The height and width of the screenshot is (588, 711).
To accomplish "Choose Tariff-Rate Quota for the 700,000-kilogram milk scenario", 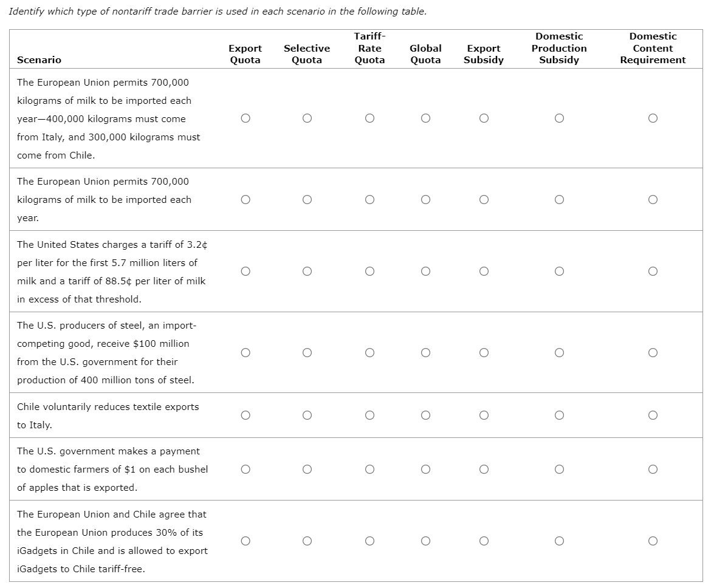I will [370, 199].
